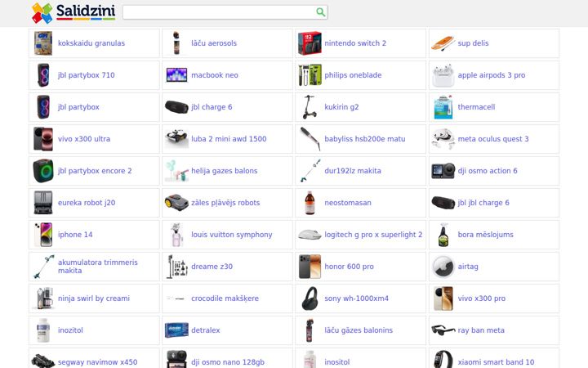Screen dimensions: 588x368
Task: Open the babyliss hsb200e matu link
Action: tap(364, 139)
